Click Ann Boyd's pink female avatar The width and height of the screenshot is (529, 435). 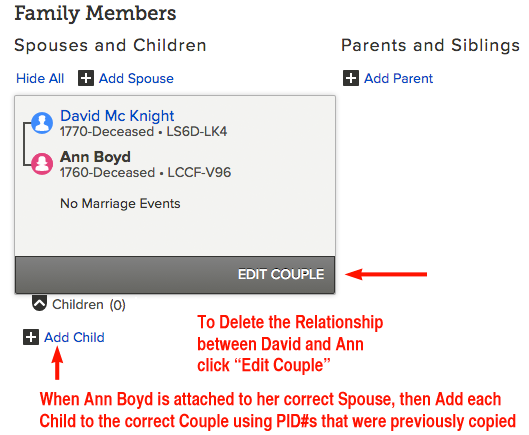click(42, 164)
